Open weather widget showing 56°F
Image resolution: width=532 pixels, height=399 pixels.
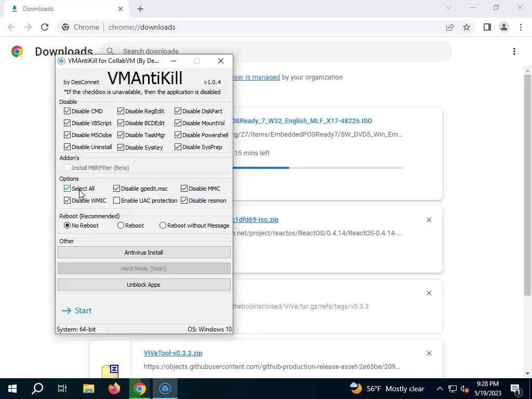coord(387,389)
